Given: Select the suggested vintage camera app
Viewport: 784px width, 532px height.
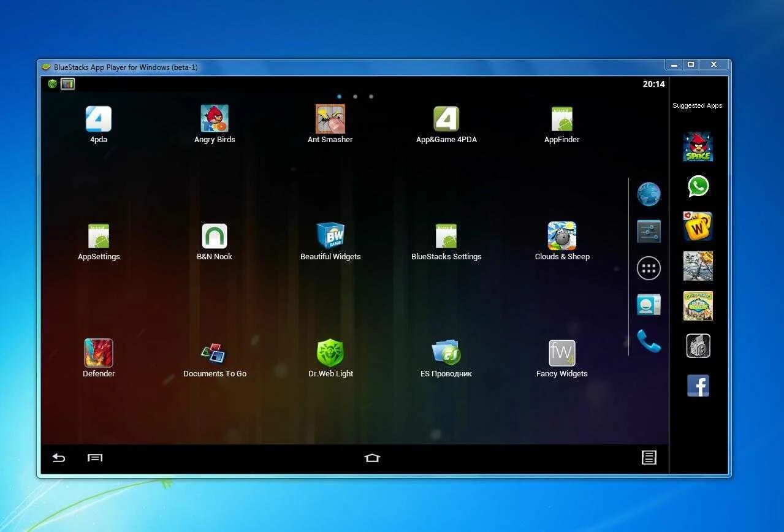Looking at the screenshot, I should click(x=698, y=346).
